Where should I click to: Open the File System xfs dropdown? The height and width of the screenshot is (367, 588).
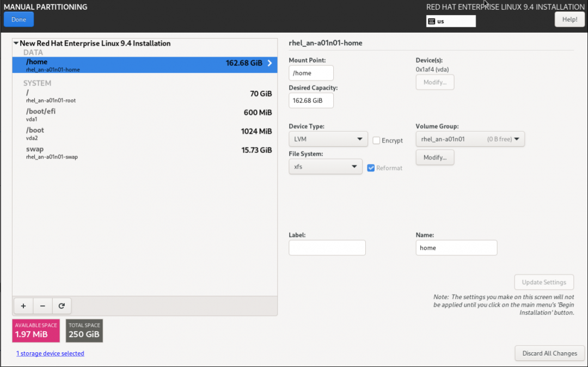point(325,167)
